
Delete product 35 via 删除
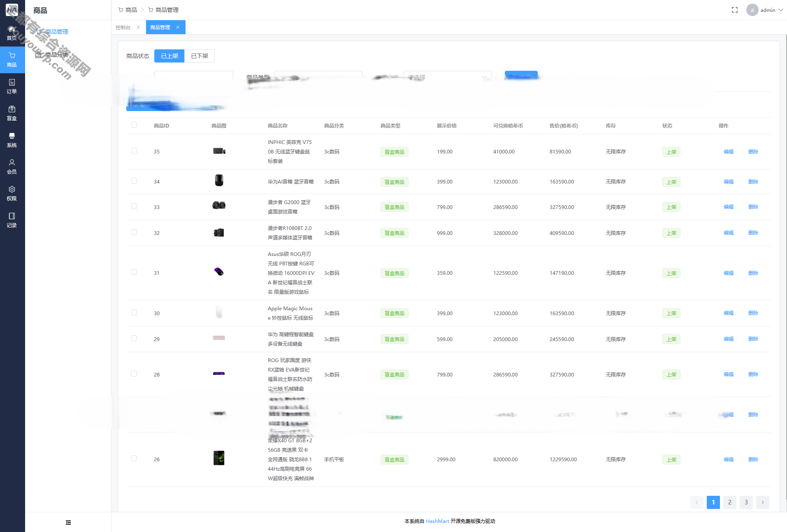click(x=753, y=152)
